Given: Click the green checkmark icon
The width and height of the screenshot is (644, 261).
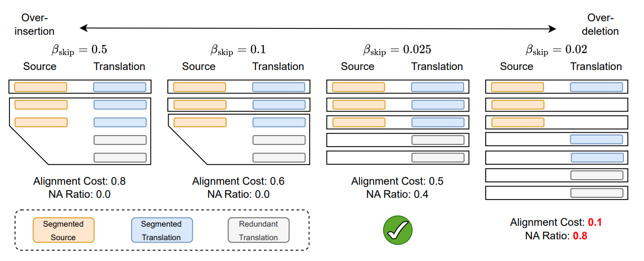Looking at the screenshot, I should (x=398, y=230).
